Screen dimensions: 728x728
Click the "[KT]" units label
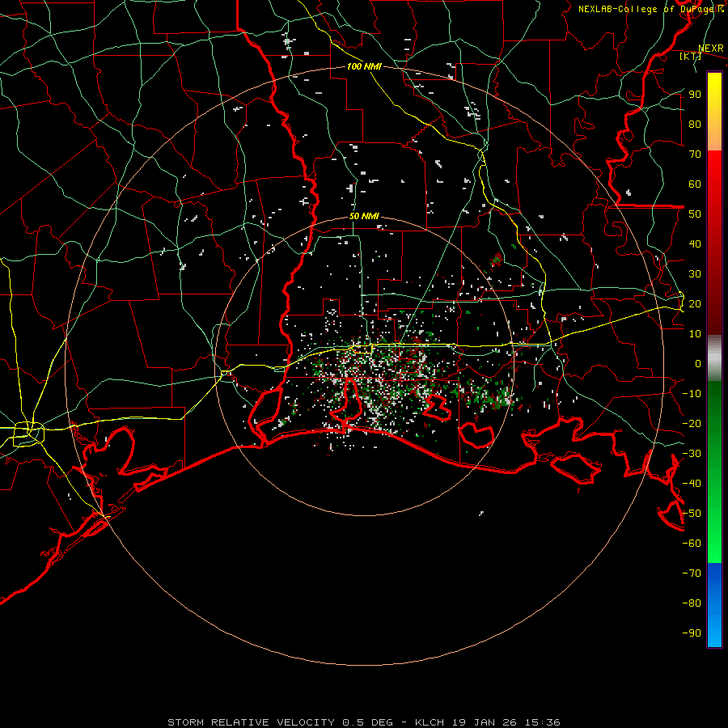coord(691,56)
